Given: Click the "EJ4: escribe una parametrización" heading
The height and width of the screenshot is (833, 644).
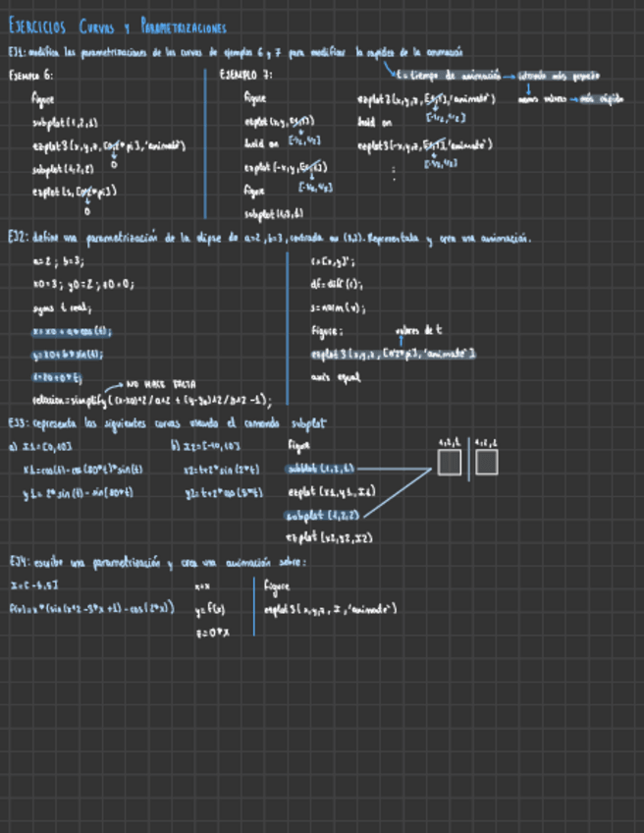Looking at the screenshot, I should pyautogui.click(x=158, y=563).
